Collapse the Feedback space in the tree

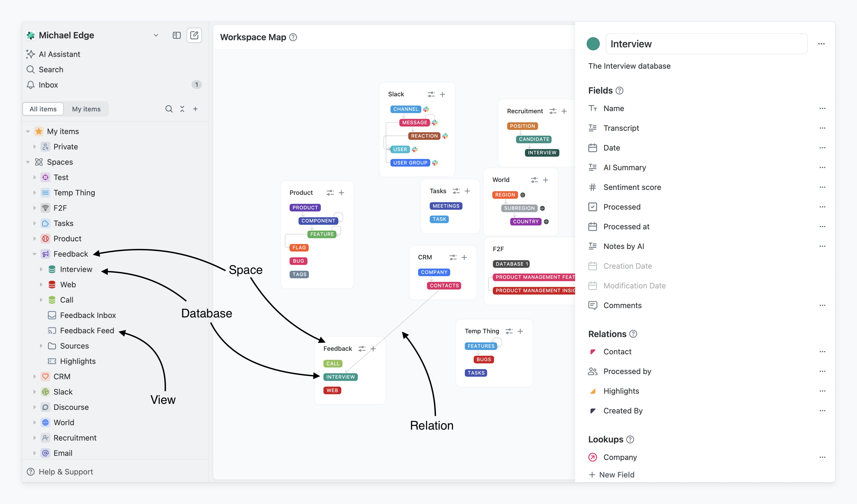34,254
